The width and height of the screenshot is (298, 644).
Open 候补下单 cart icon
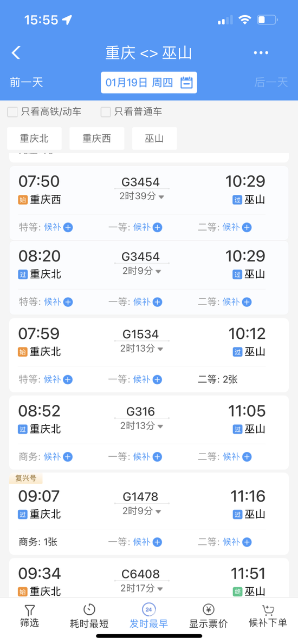(268, 609)
